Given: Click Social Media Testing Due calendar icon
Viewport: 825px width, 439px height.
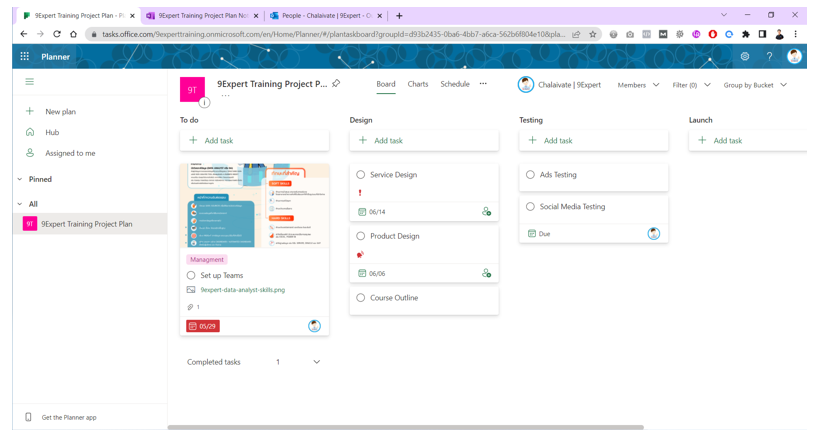Looking at the screenshot, I should 531,234.
